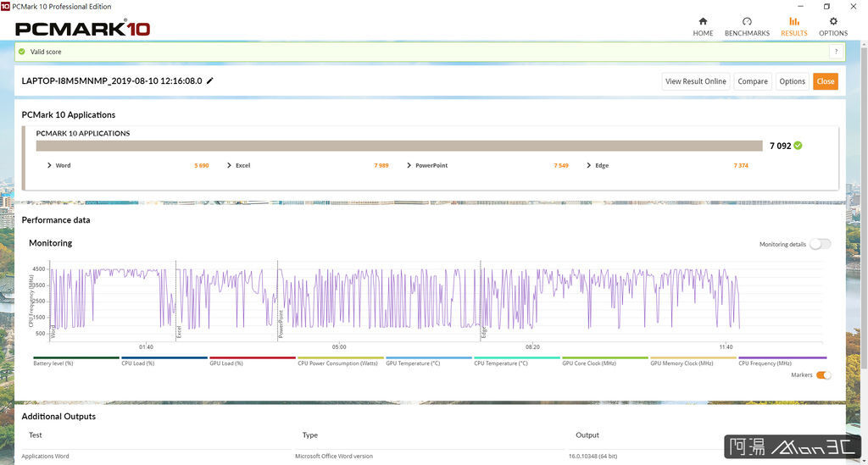
Task: Click the Edge score 7 374
Action: click(741, 165)
